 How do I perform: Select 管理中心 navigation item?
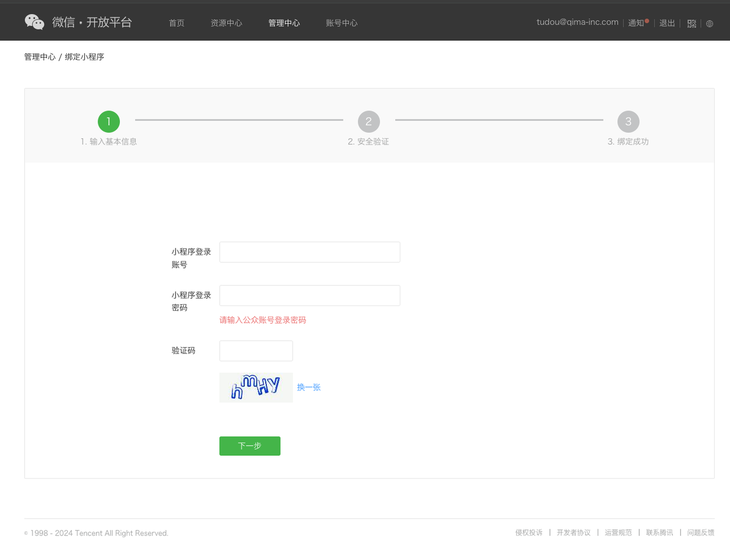pyautogui.click(x=284, y=23)
